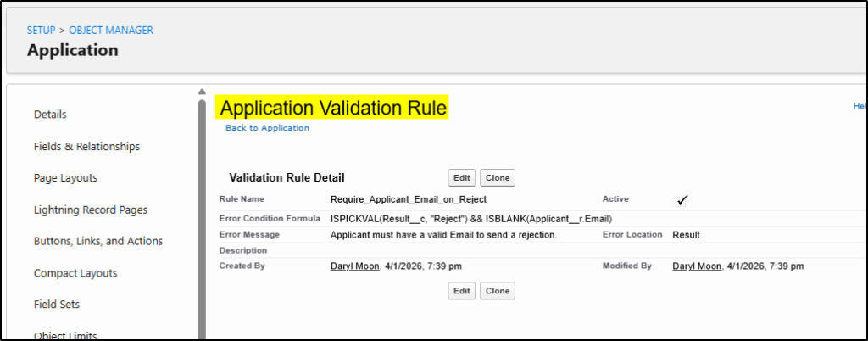868x341 pixels.
Task: Open Object Limits sidebar item
Action: [x=65, y=335]
